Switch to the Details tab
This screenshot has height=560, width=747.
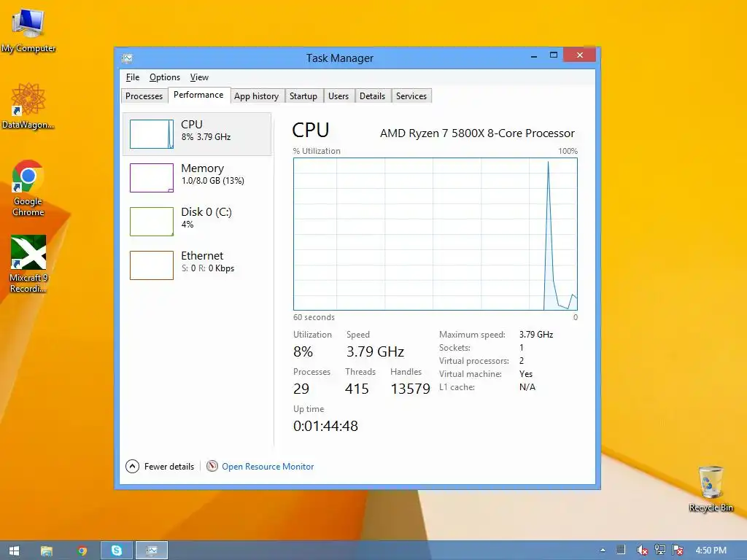372,96
